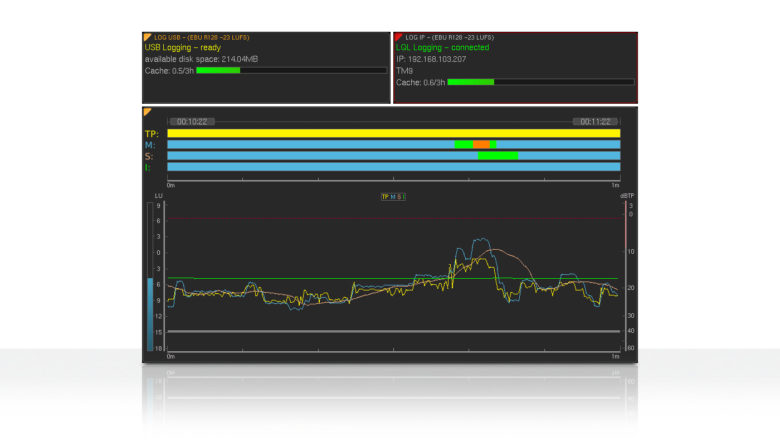
Task: Select the 00:11:22 end time marker
Action: (592, 122)
